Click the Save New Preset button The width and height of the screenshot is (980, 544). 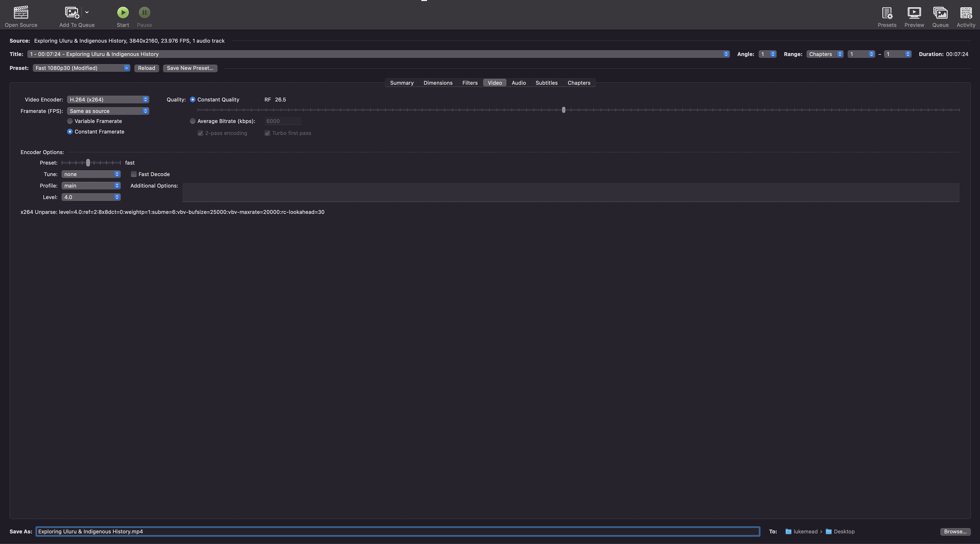tap(190, 68)
